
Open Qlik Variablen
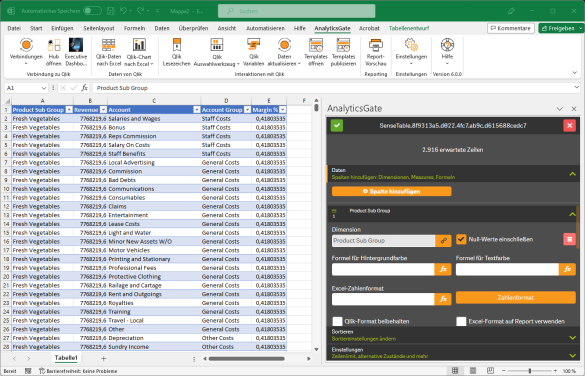pos(254,51)
